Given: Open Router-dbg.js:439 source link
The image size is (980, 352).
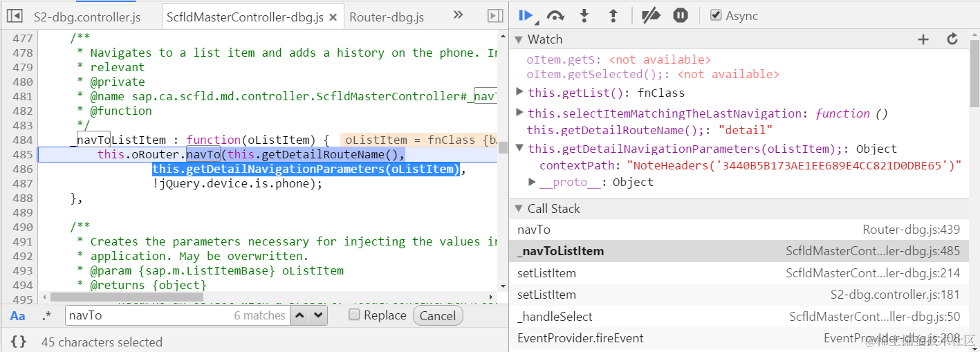Looking at the screenshot, I should pyautogui.click(x=911, y=230).
